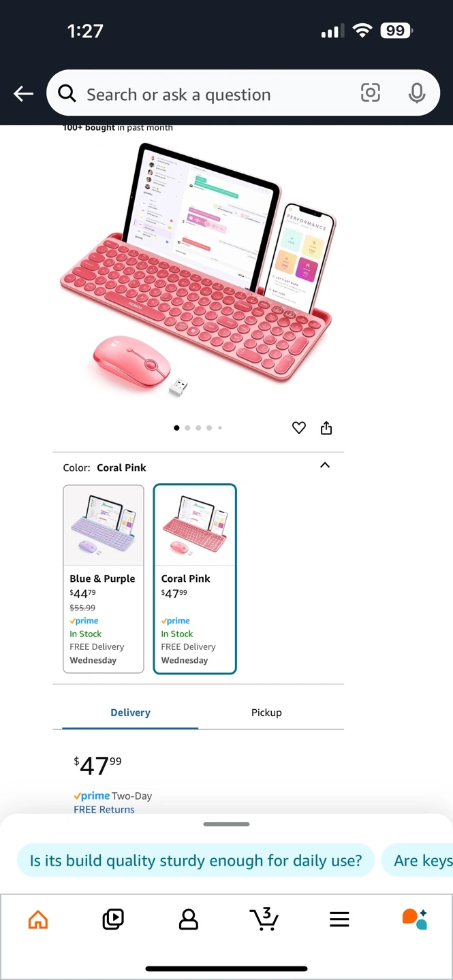
Task: Select the Coral Pink color option
Action: tap(195, 579)
